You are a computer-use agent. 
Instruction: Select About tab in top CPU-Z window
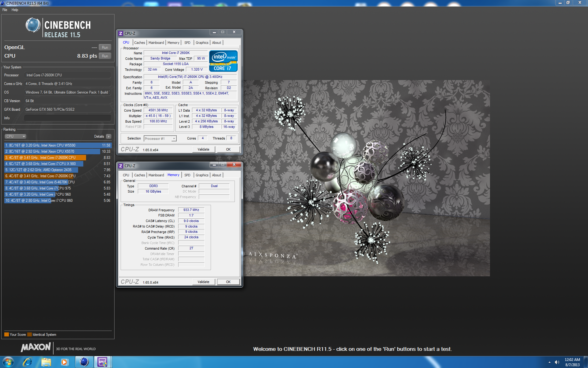(x=217, y=43)
